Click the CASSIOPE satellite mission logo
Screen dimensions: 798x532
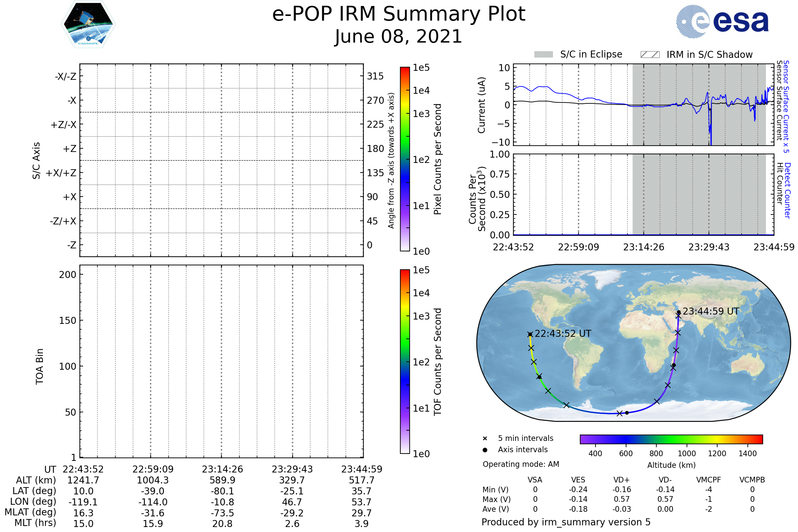[x=88, y=24]
